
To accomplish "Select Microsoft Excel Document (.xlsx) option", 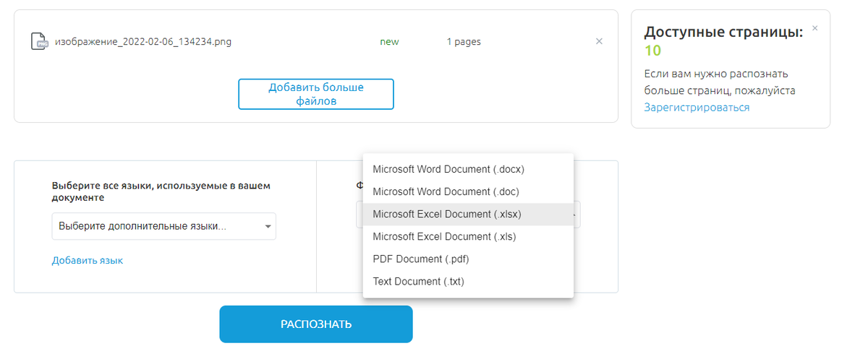I will (468, 214).
